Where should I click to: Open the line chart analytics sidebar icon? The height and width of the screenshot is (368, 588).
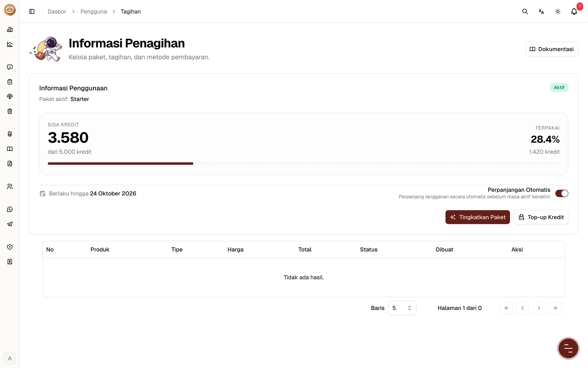10,44
